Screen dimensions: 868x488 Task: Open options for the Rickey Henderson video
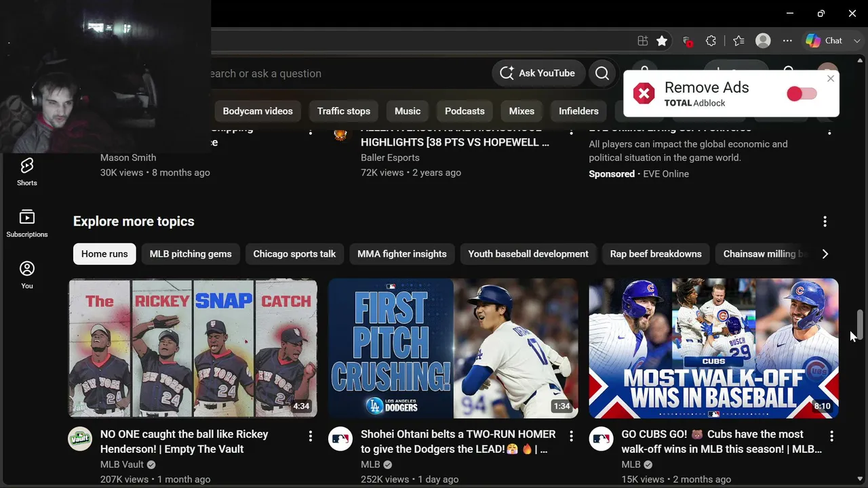point(311,436)
